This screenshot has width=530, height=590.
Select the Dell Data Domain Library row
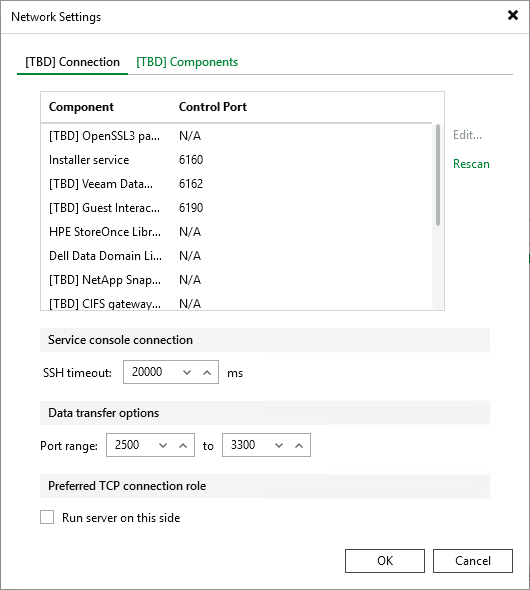coord(236,256)
